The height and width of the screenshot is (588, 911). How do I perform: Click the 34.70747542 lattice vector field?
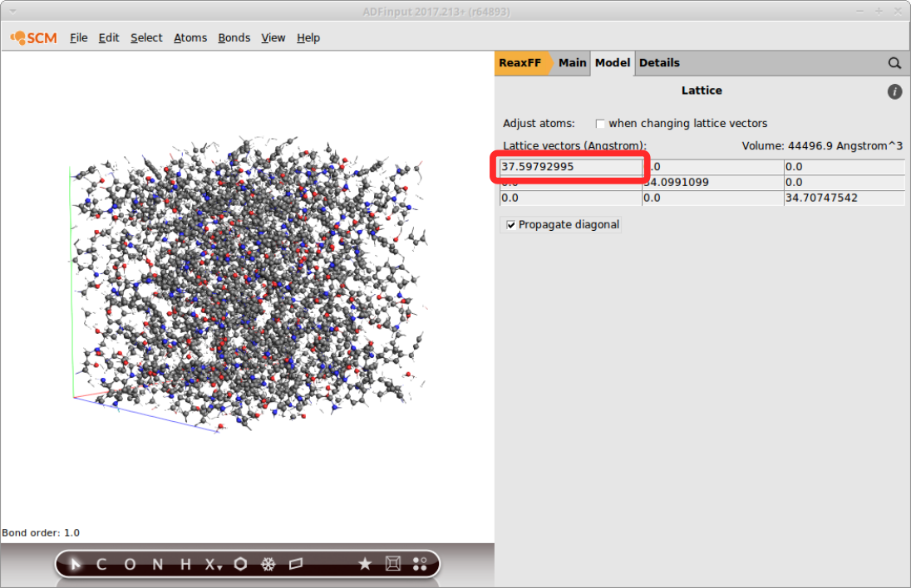pos(843,198)
